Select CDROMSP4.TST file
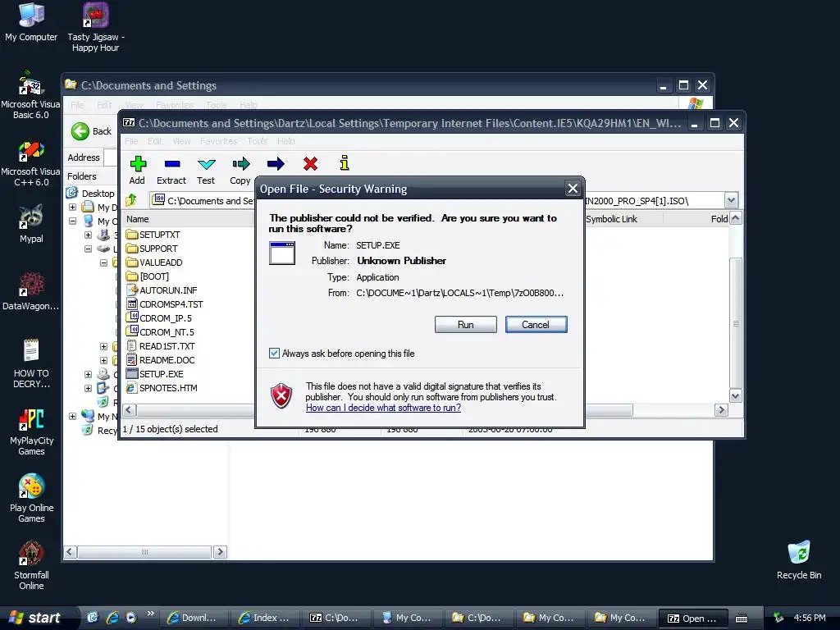 (164, 304)
